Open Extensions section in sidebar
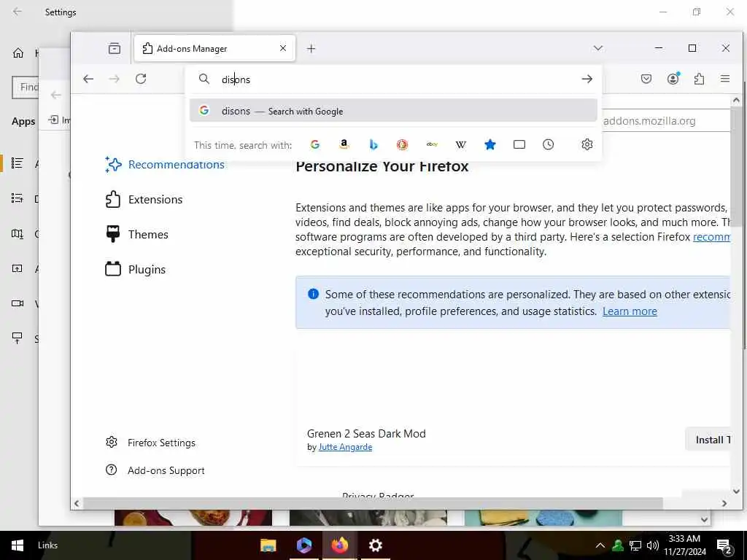This screenshot has height=560, width=747. point(144,199)
